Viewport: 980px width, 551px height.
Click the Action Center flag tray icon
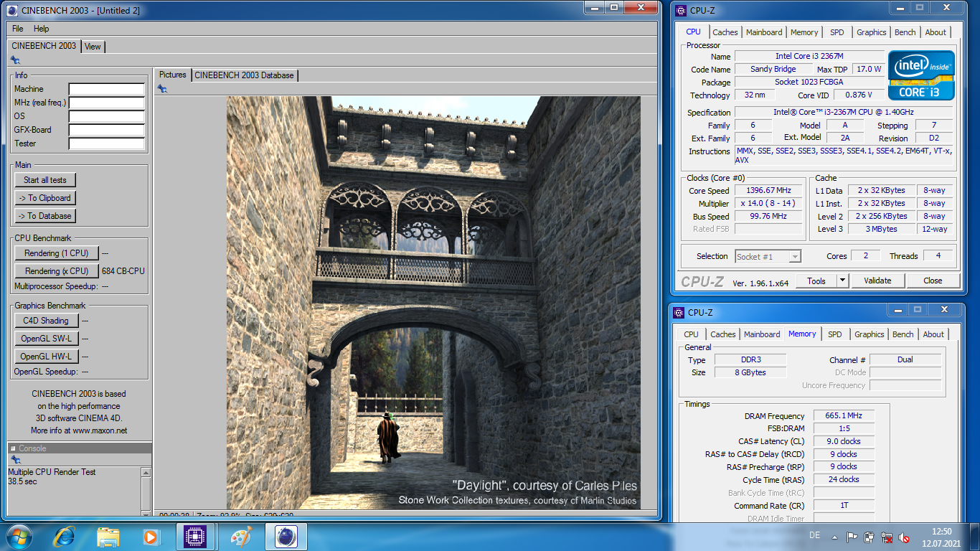[852, 537]
